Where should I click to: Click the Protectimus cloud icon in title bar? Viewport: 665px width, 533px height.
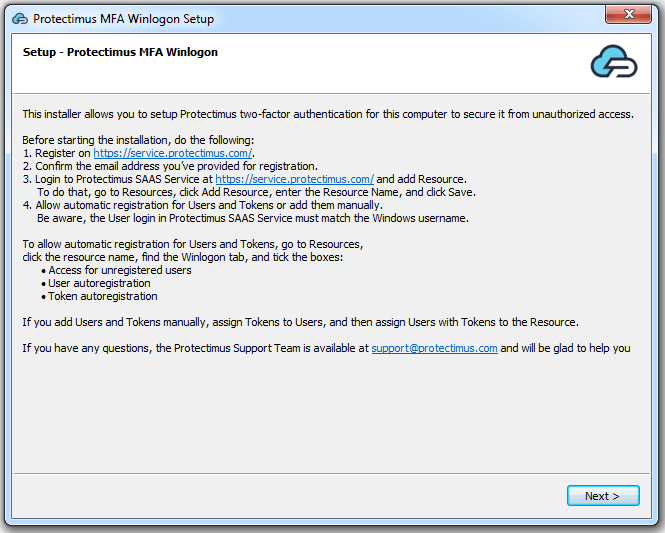(x=20, y=19)
